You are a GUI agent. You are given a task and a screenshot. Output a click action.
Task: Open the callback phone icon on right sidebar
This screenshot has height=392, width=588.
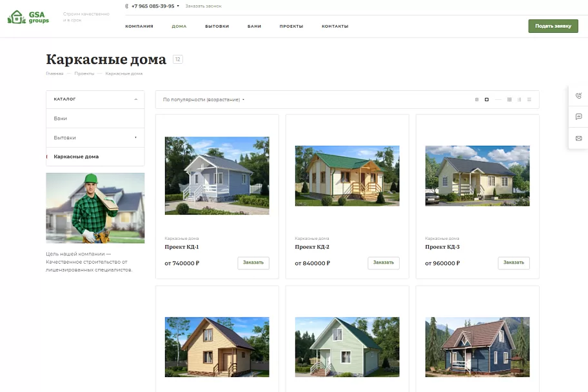click(x=578, y=95)
